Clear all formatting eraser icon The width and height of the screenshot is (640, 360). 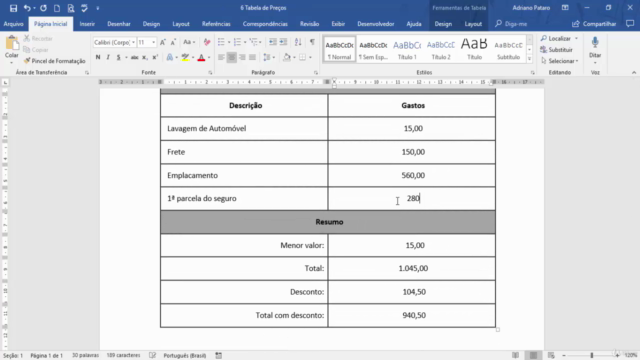coord(207,42)
